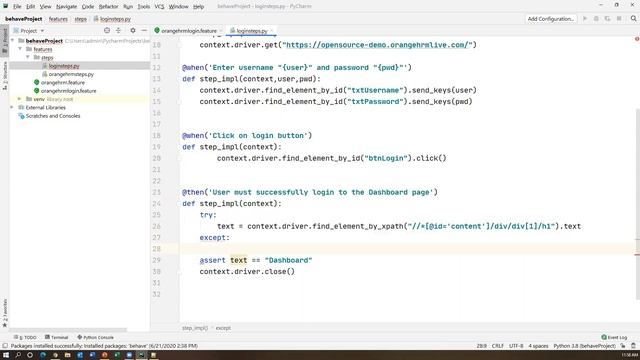
Task: Select the features folder in tree
Action: click(42, 49)
